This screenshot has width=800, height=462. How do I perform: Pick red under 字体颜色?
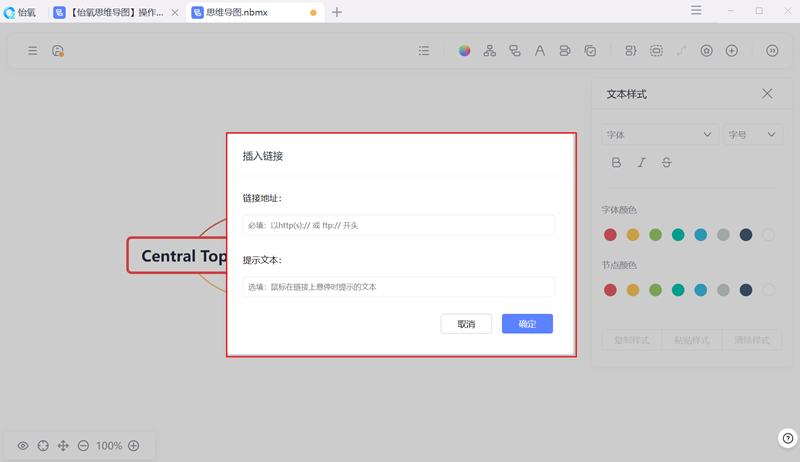coord(610,235)
